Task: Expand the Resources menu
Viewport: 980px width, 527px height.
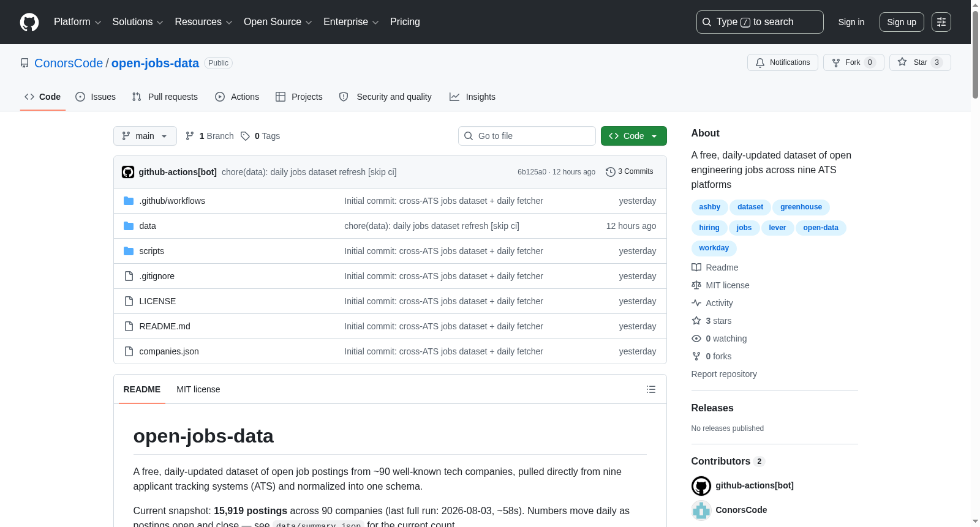Action: [204, 22]
